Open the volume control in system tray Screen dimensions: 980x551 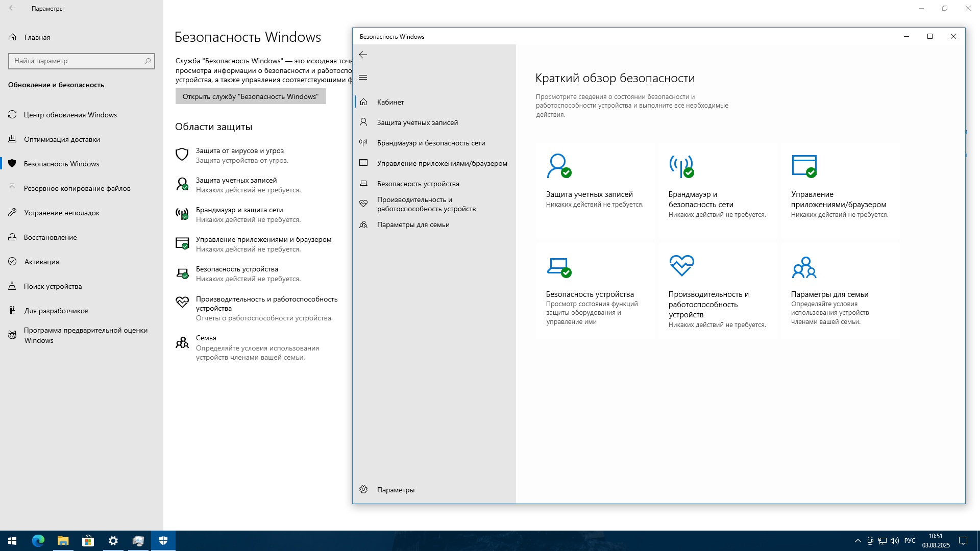pyautogui.click(x=895, y=541)
